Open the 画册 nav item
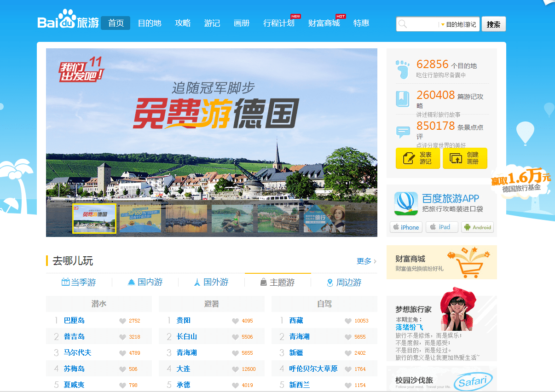This screenshot has height=392, width=555. point(242,23)
